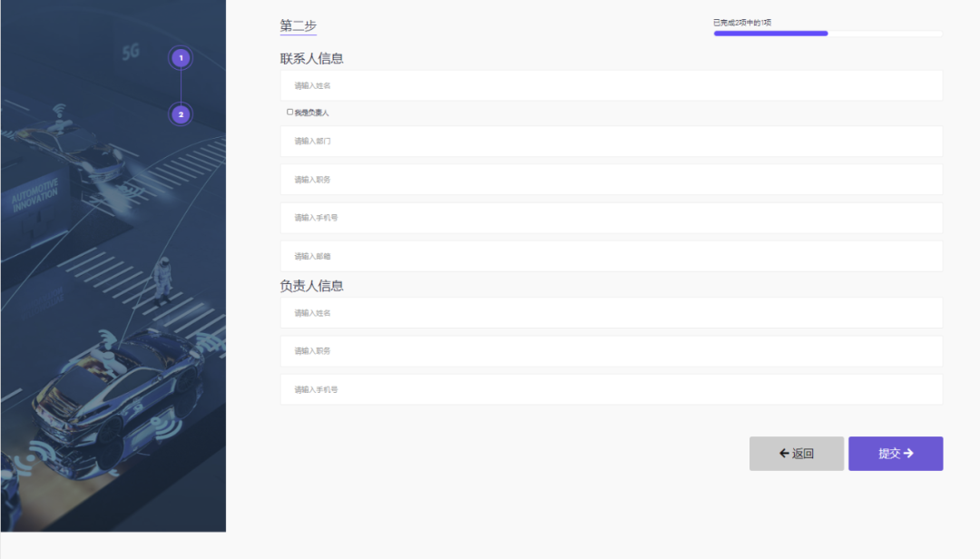Select the position field under 负责人信息
Image resolution: width=980 pixels, height=559 pixels.
[611, 351]
